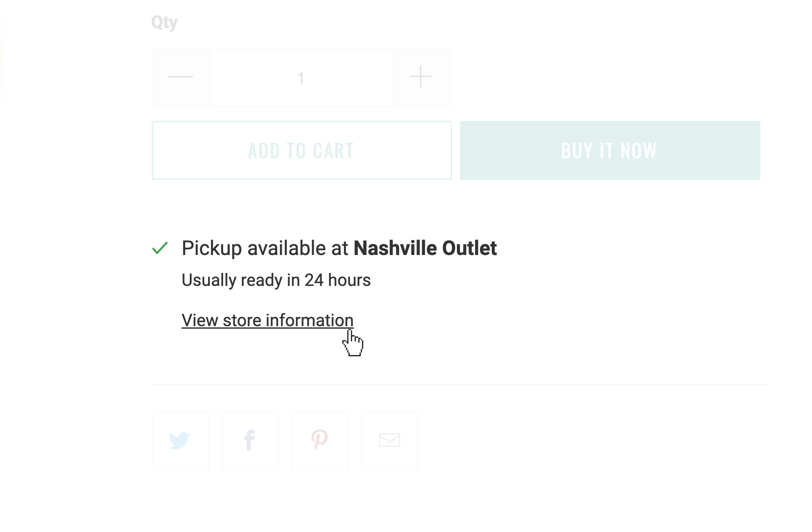The image size is (812, 532).
Task: Open the Pinterest sharing option
Action: click(320, 440)
